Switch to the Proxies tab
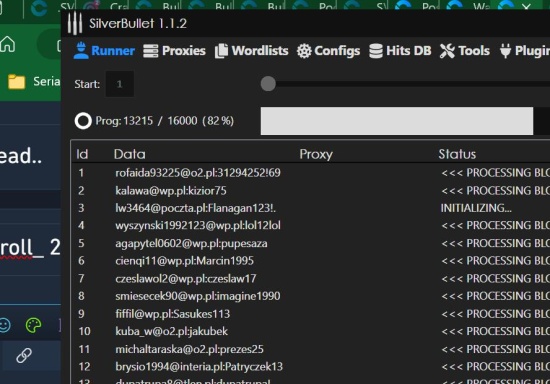The image size is (550, 384). [174, 51]
